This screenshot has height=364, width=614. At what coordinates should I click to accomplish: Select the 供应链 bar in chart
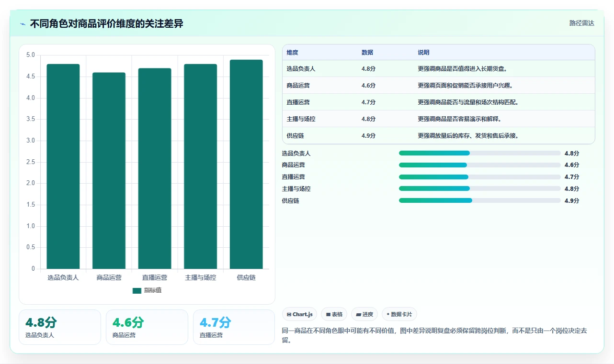pos(246,164)
